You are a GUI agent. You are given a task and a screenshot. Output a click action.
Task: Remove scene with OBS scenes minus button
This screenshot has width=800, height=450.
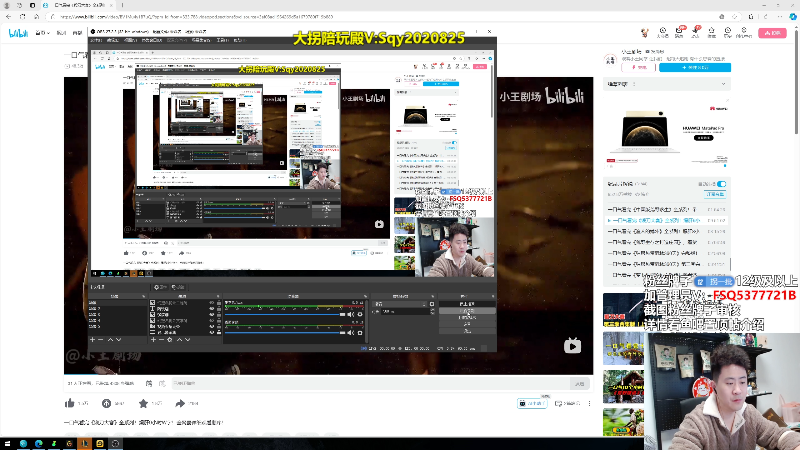101,339
